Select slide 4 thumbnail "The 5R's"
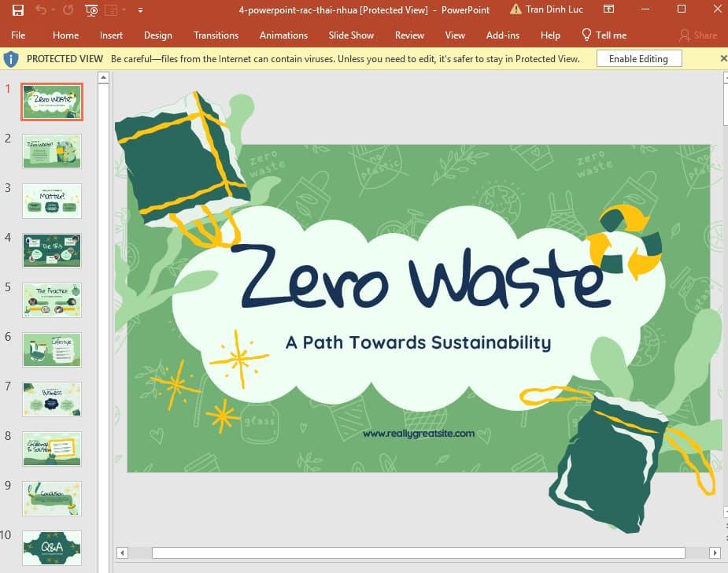728x573 pixels. [x=52, y=250]
